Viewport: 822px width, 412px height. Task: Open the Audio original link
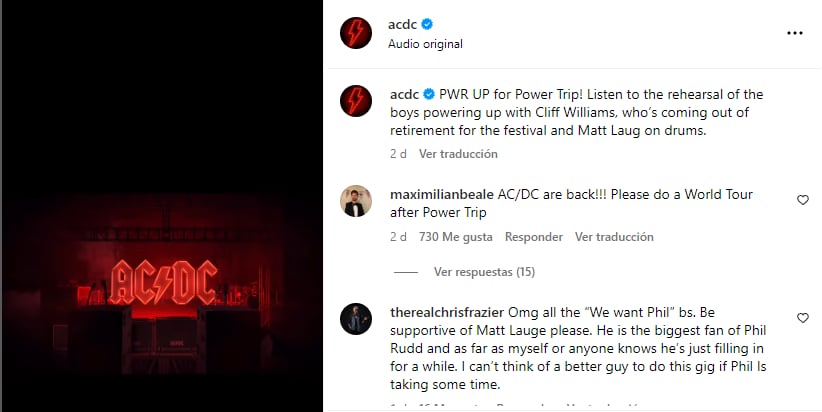pos(425,44)
